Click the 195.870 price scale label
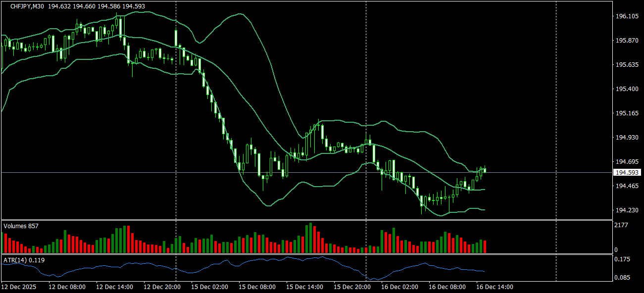Screen dimensions: 644x293 626,41
